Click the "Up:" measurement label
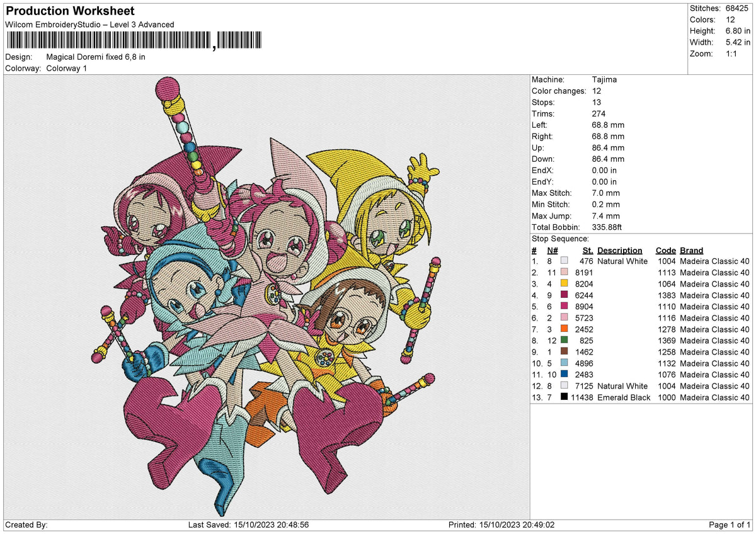 539,148
